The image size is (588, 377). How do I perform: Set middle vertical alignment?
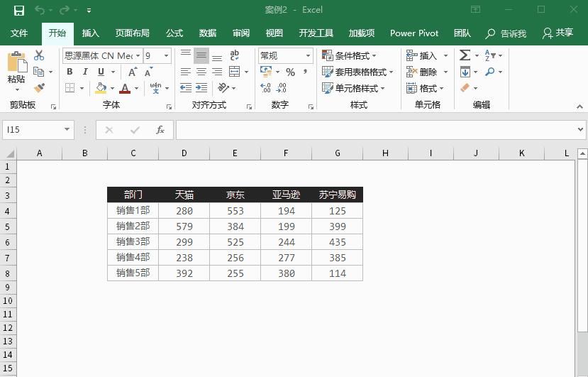[201, 55]
